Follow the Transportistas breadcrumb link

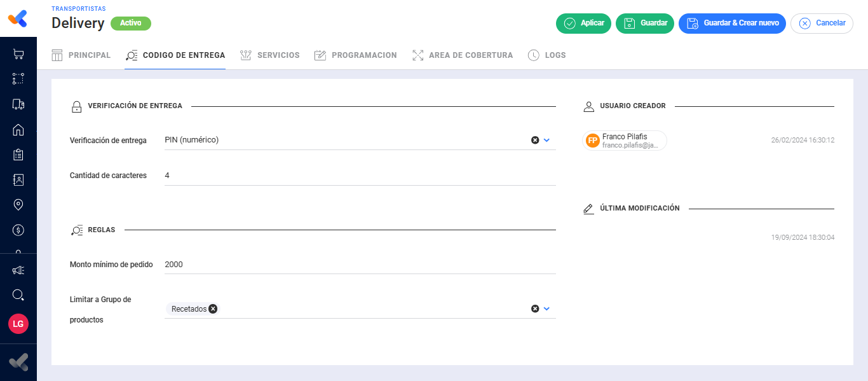79,9
